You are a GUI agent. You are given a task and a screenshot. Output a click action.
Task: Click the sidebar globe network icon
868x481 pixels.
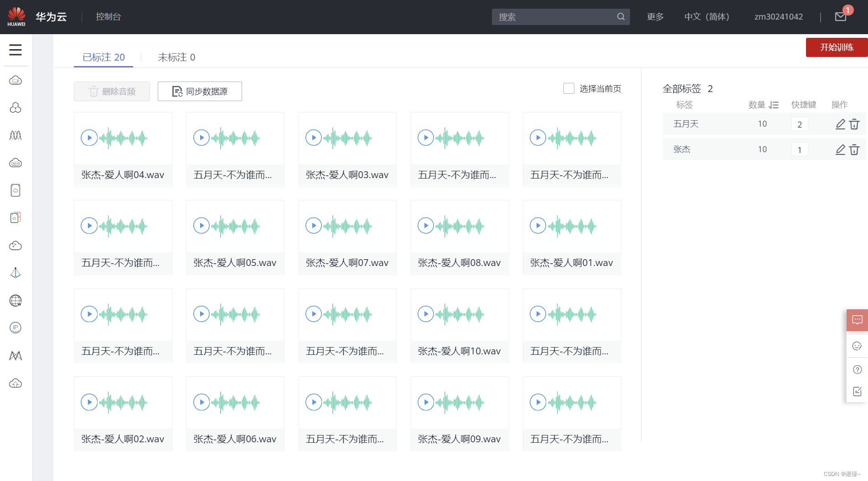15,301
